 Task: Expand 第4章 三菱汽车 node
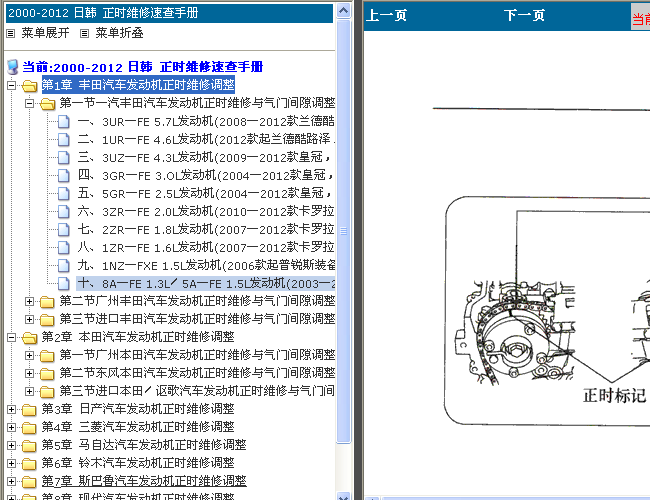tap(12, 427)
